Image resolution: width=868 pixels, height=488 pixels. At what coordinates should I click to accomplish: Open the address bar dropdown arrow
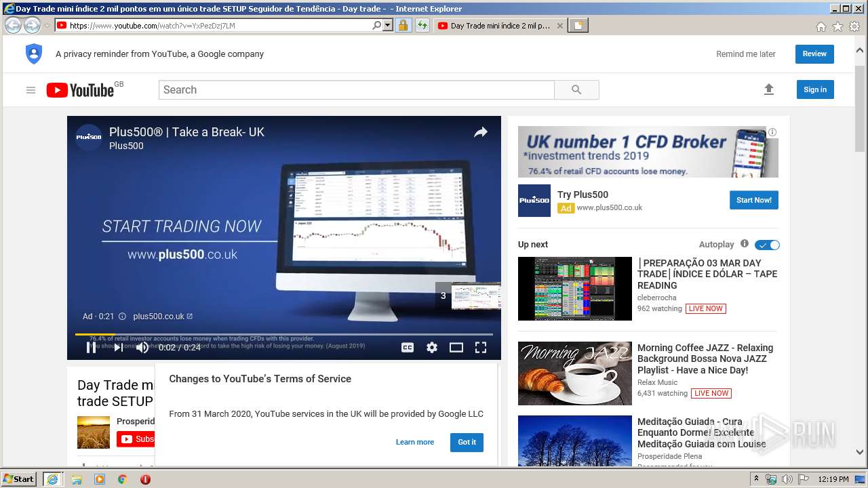[388, 26]
